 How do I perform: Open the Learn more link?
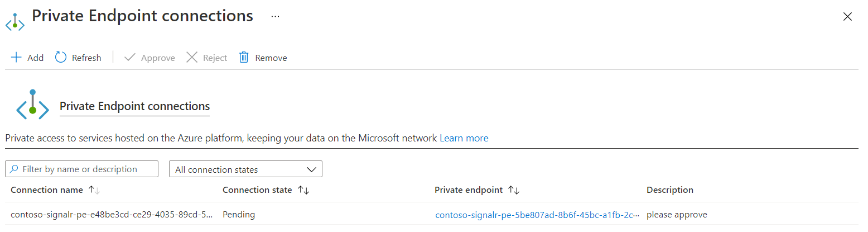coord(464,138)
